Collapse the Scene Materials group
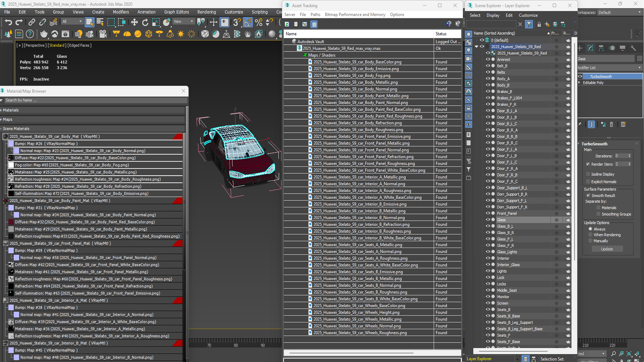The width and height of the screenshot is (644, 362). pyautogui.click(x=1, y=129)
